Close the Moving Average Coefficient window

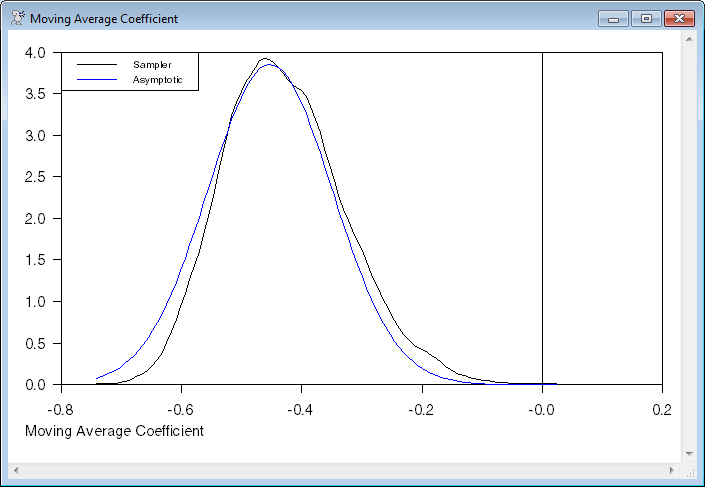click(x=679, y=18)
